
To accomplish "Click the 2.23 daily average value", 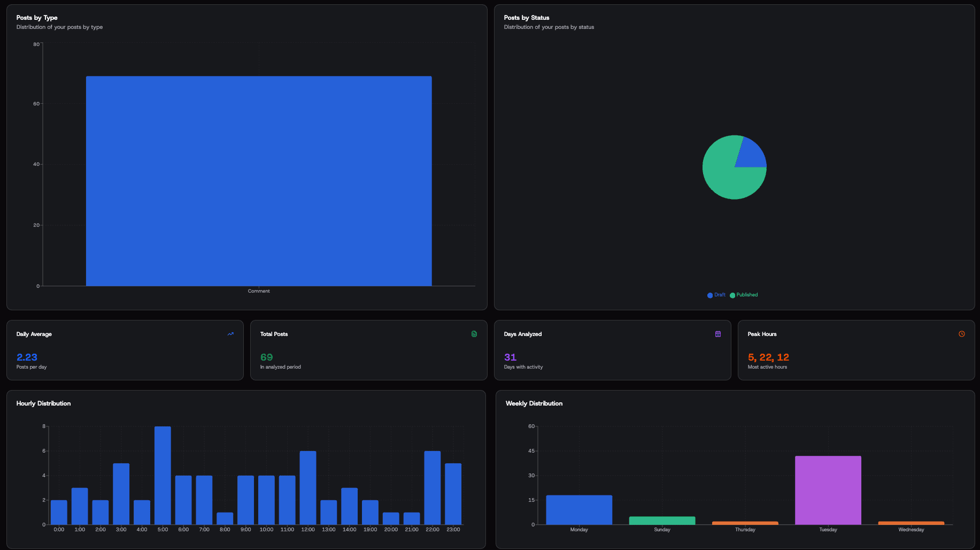I will point(27,357).
